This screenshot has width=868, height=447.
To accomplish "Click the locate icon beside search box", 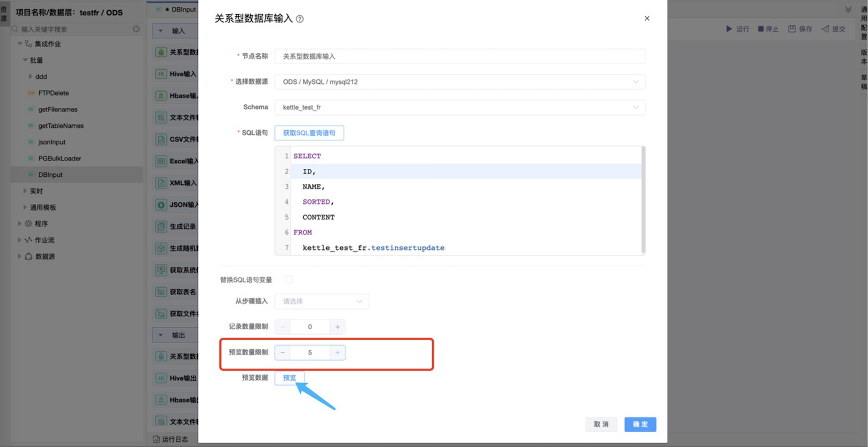I will [x=136, y=29].
